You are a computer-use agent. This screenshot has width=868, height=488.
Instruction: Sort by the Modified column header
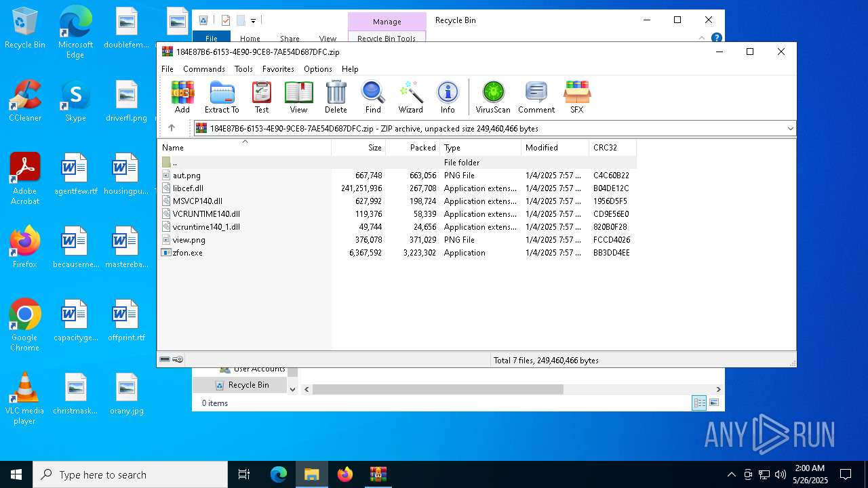coord(555,148)
